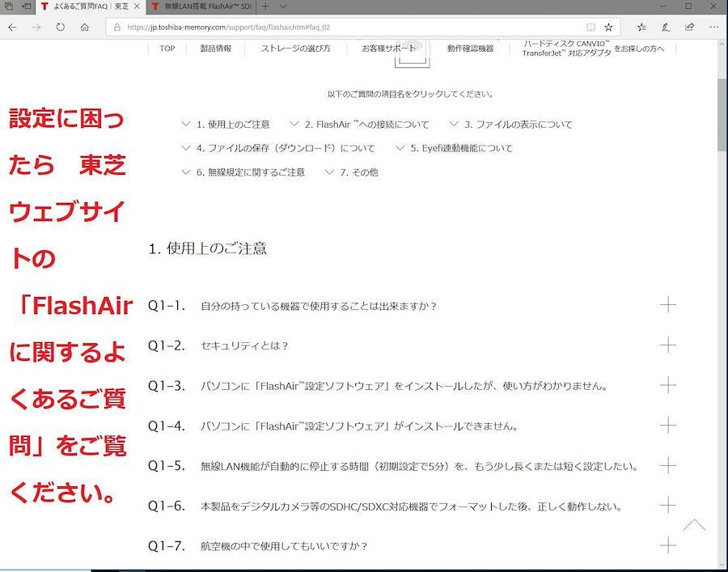This screenshot has width=728, height=572.
Task: Click question text セキュリティとは？
Action: tap(244, 346)
